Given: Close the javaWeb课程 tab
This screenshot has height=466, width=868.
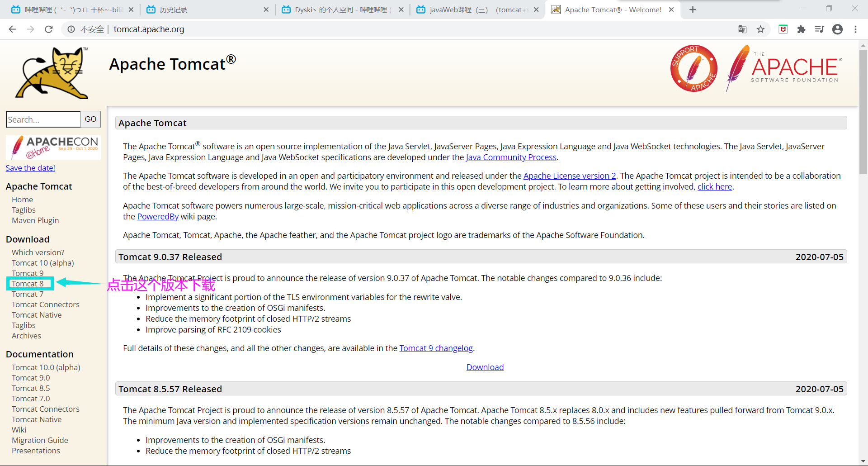Looking at the screenshot, I should (536, 10).
